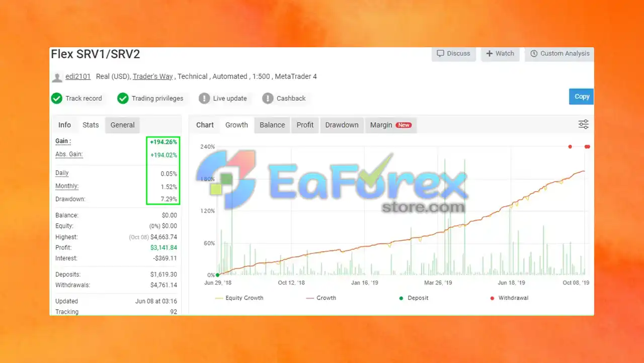Screen dimensions: 644x363
Task: Select the Growth chart tab
Action: point(236,125)
